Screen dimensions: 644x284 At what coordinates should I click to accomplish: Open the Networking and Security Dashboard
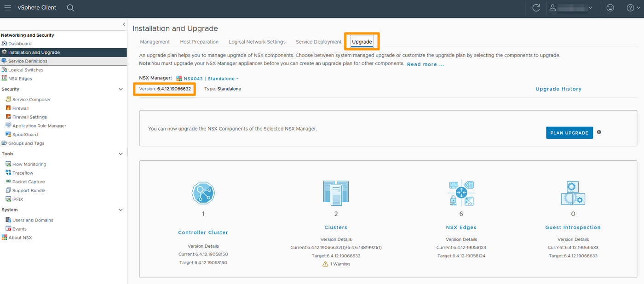20,43
